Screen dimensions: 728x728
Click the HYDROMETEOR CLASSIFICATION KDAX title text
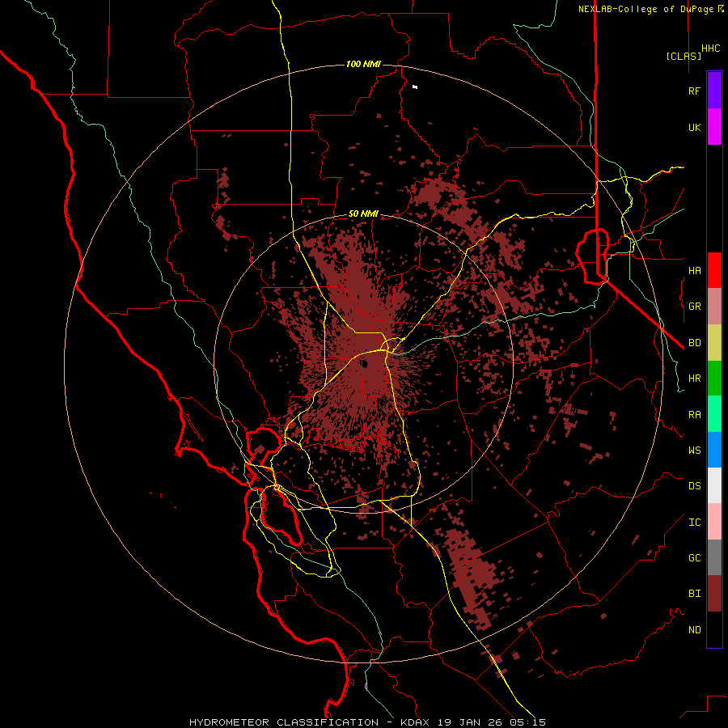[368, 722]
